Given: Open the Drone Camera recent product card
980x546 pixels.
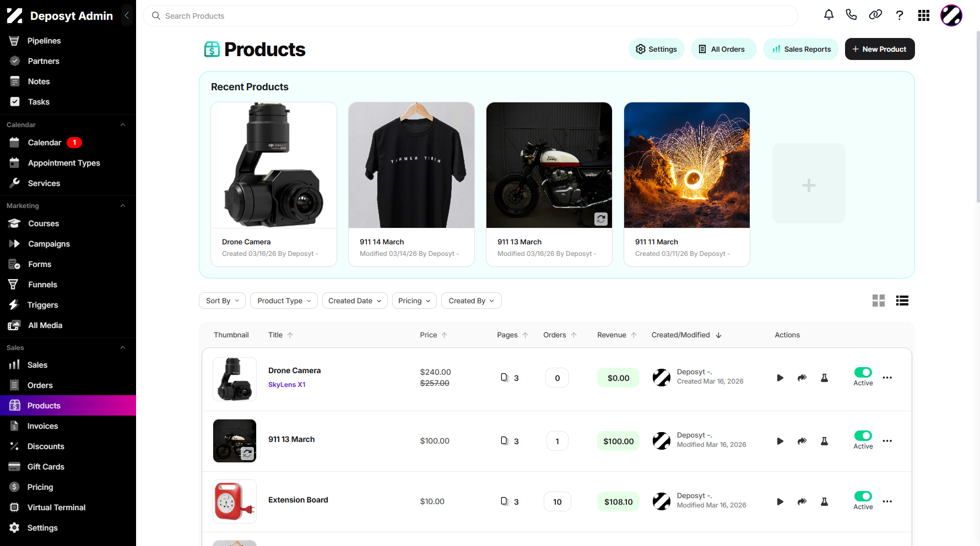Looking at the screenshot, I should 274,184.
